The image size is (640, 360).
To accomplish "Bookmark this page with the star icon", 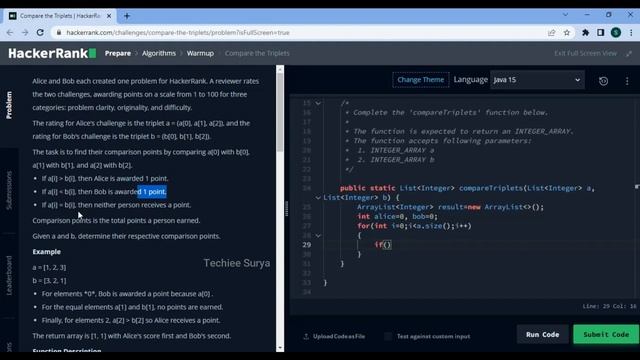I will coord(567,33).
